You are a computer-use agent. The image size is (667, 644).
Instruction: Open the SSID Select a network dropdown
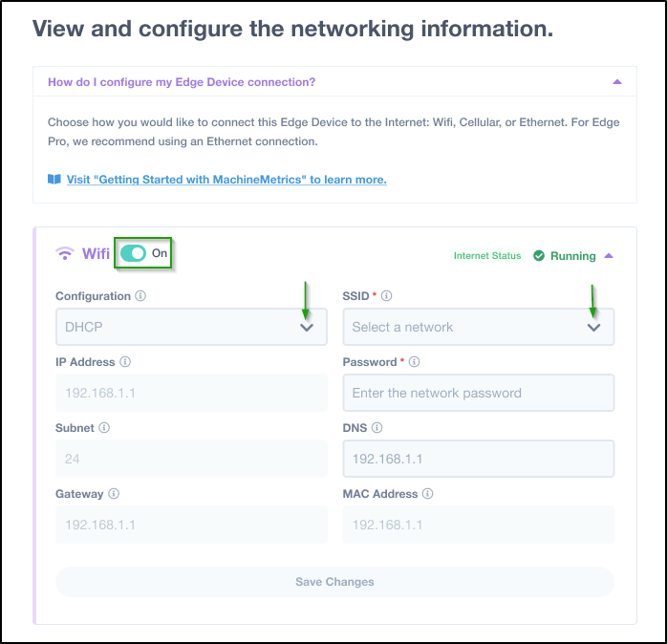pyautogui.click(x=479, y=327)
